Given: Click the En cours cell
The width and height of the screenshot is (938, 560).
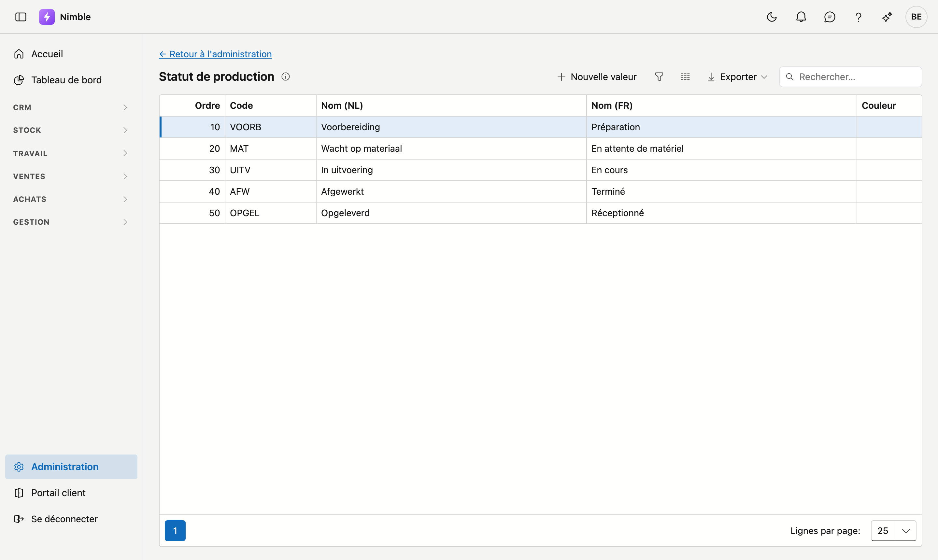Looking at the screenshot, I should [721, 170].
